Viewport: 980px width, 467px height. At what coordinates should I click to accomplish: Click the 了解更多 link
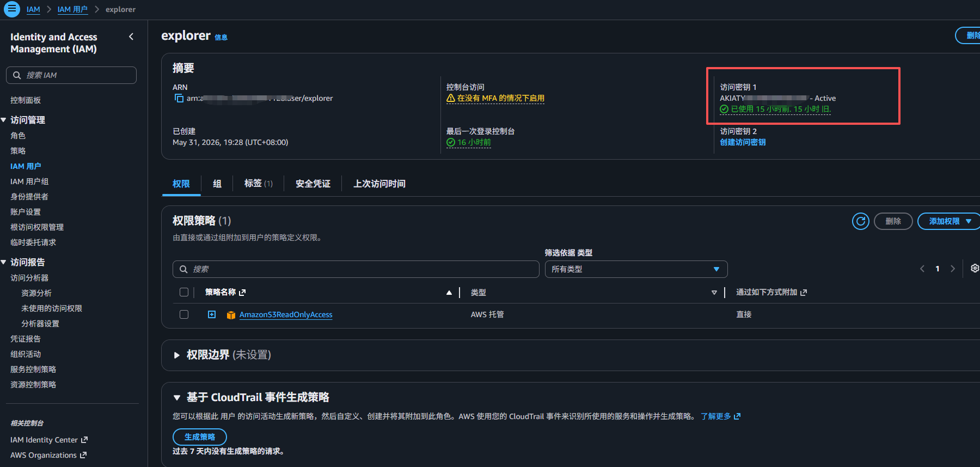(716, 416)
